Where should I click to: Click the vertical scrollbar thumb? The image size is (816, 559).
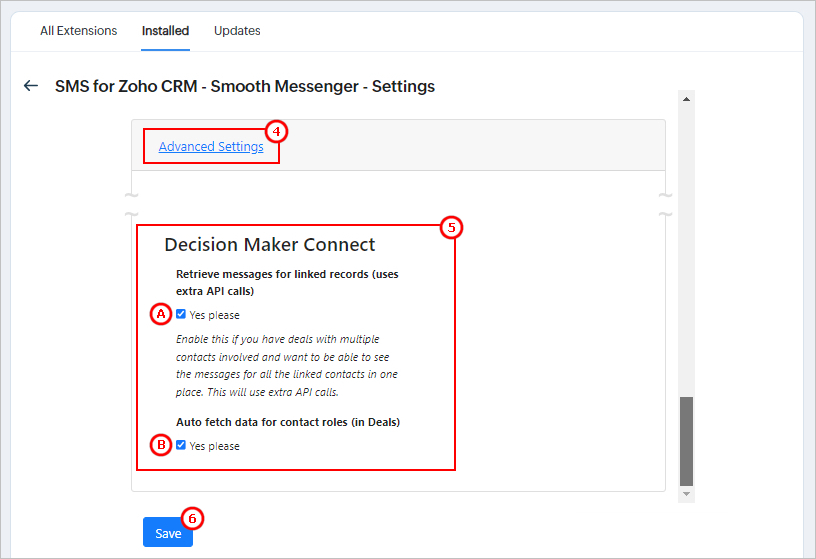click(x=686, y=441)
